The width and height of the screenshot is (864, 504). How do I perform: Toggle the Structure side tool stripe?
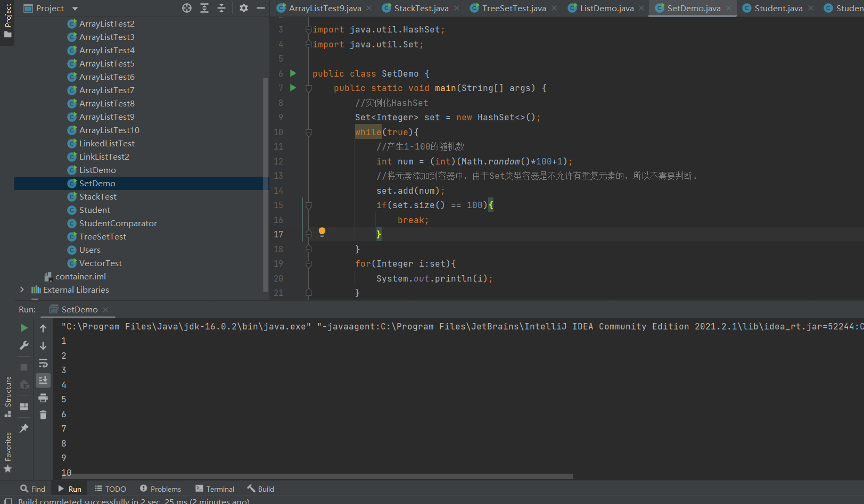[7, 396]
